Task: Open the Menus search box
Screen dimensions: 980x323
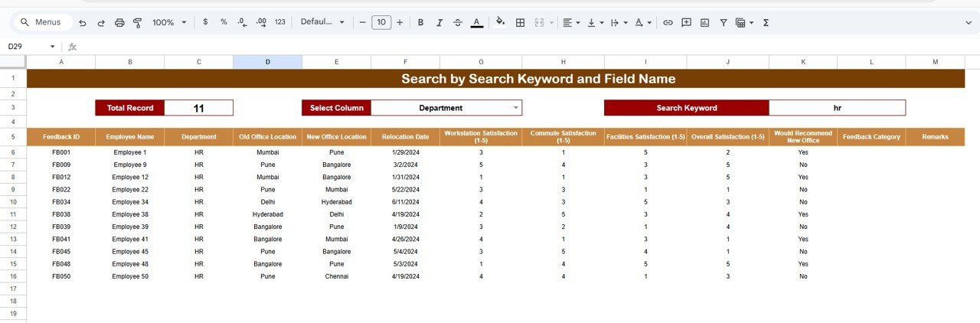Action: 44,23
